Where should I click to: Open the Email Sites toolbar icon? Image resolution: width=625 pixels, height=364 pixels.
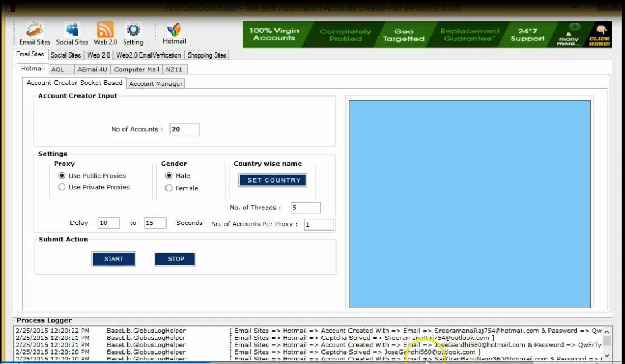pyautogui.click(x=35, y=33)
